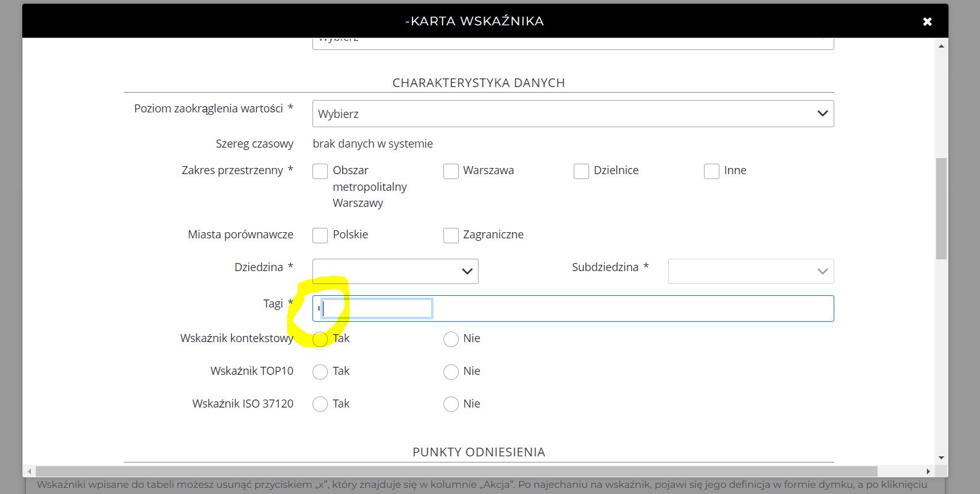Viewport: 980px width, 494px height.
Task: Close the Karta Wskaźnika dialog
Action: 927,22
